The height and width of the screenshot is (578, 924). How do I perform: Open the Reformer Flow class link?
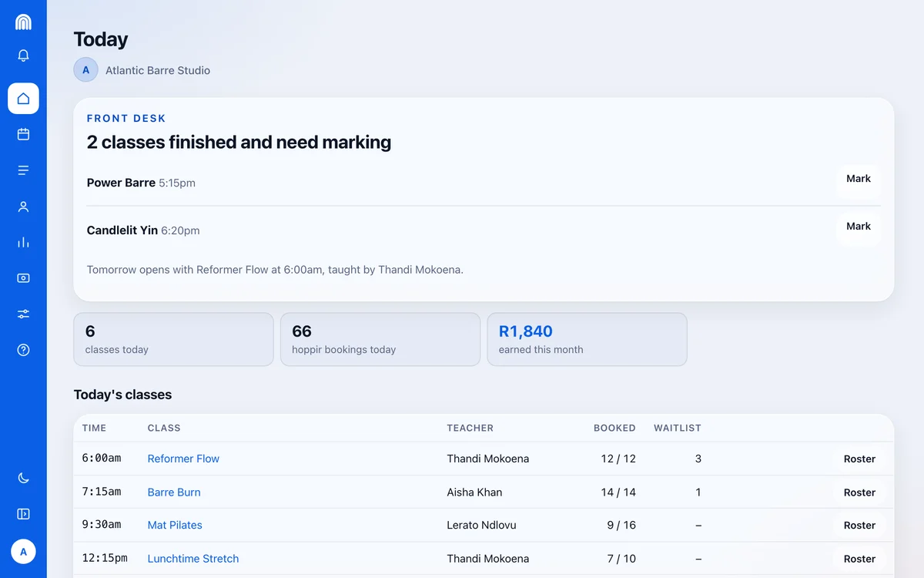coord(183,459)
